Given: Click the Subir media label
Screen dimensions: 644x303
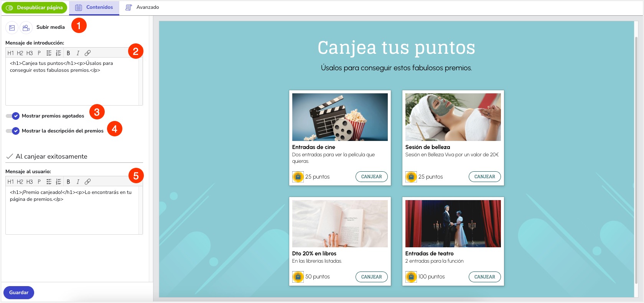Looking at the screenshot, I should pyautogui.click(x=51, y=27).
